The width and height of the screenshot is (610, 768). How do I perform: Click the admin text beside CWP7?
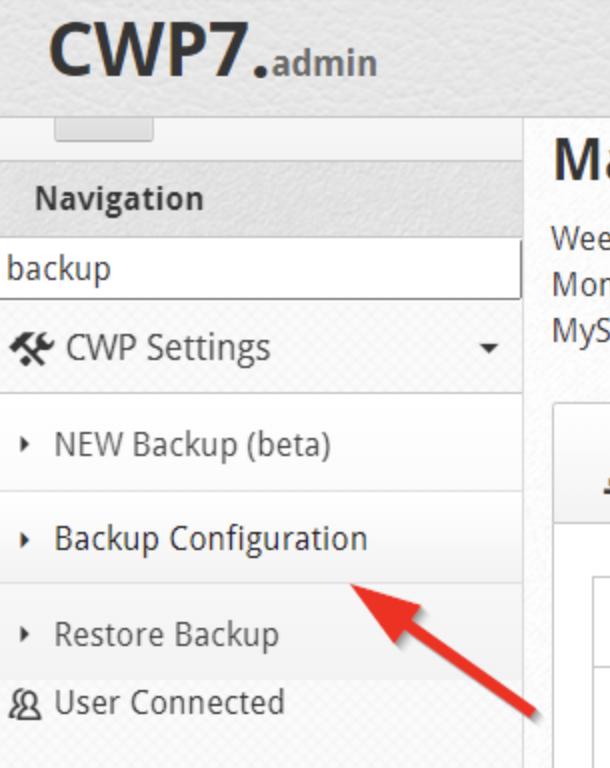pyautogui.click(x=324, y=63)
